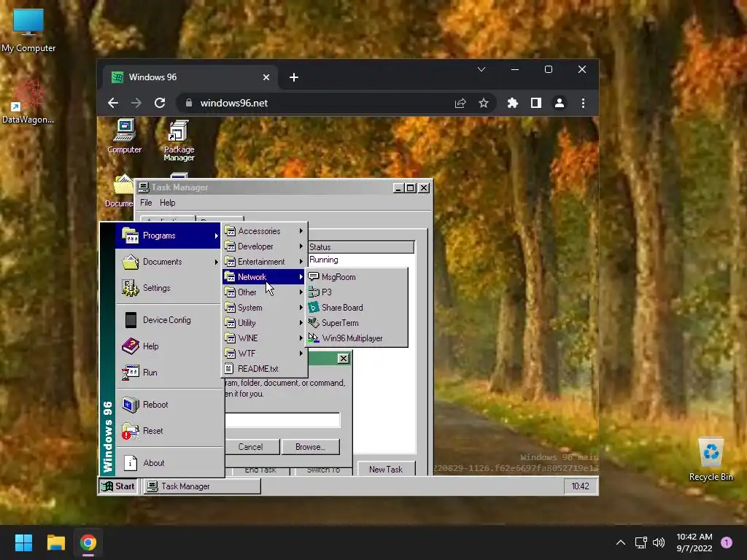Click New Task button in Task Manager
This screenshot has height=560, width=747.
click(x=386, y=469)
